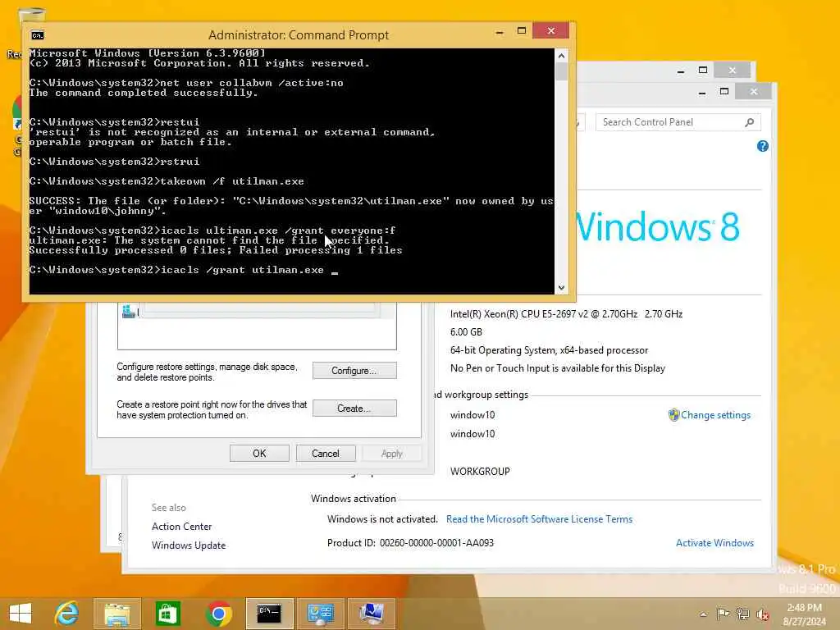840x630 pixels.
Task: Click the Change settings shield icon
Action: pos(674,415)
